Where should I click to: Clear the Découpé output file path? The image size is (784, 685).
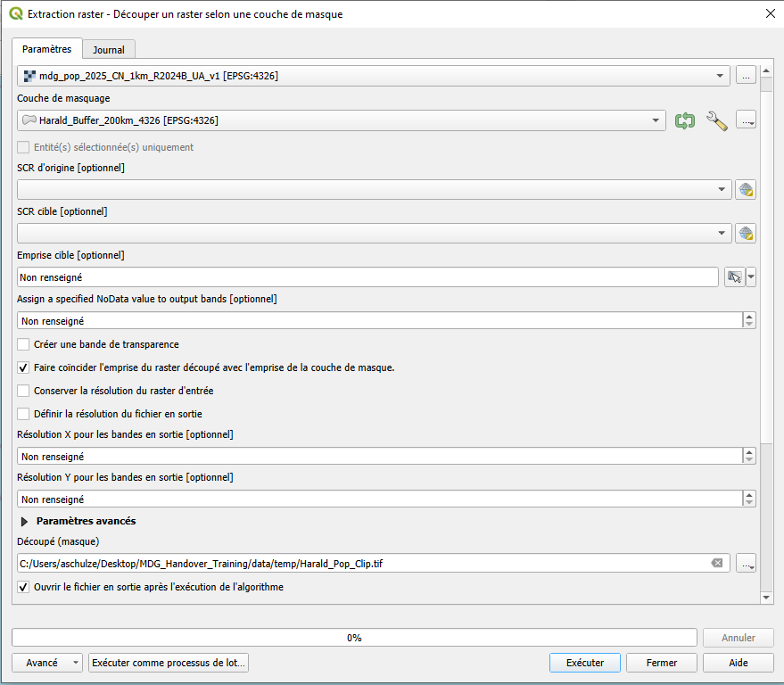[x=716, y=564]
